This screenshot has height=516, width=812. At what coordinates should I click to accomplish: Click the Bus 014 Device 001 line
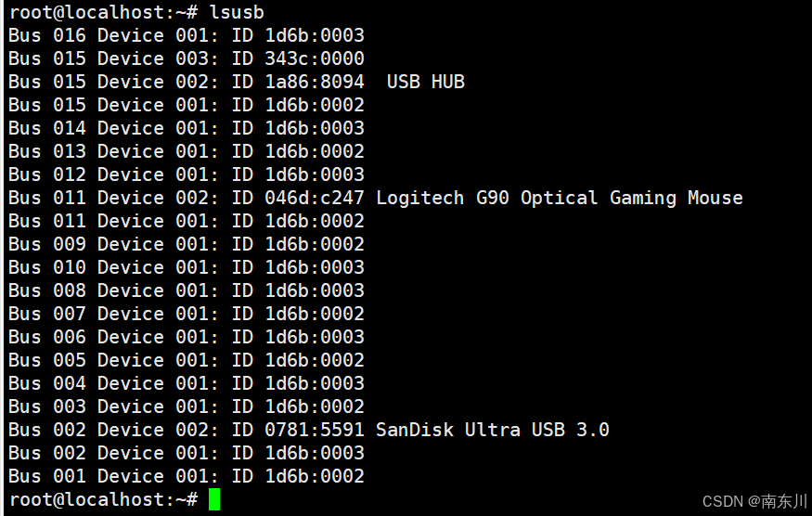pyautogui.click(x=187, y=128)
